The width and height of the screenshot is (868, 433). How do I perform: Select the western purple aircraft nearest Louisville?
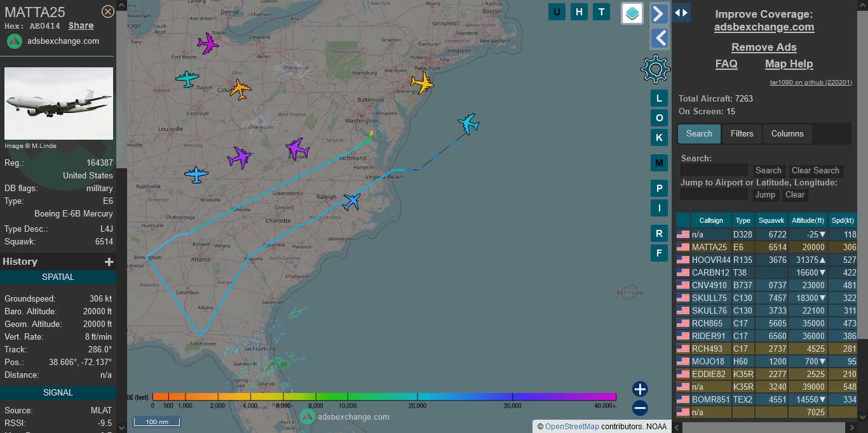[240, 157]
